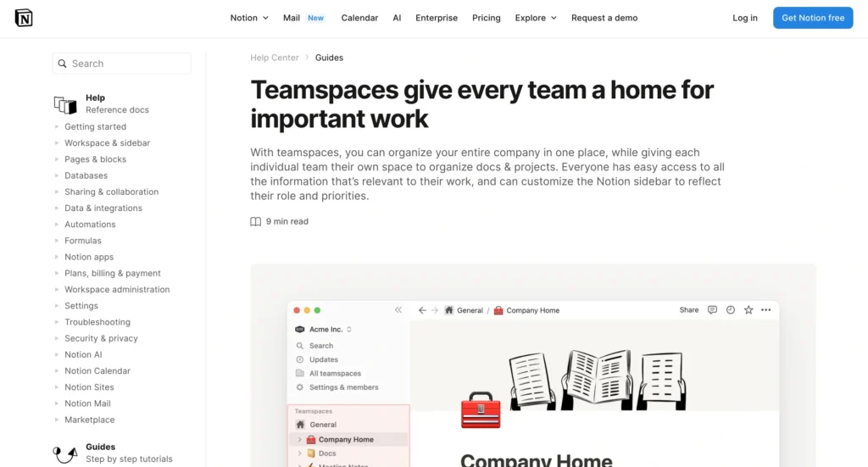Open Marketplace section
Viewport: 868px width, 467px height.
pos(89,420)
